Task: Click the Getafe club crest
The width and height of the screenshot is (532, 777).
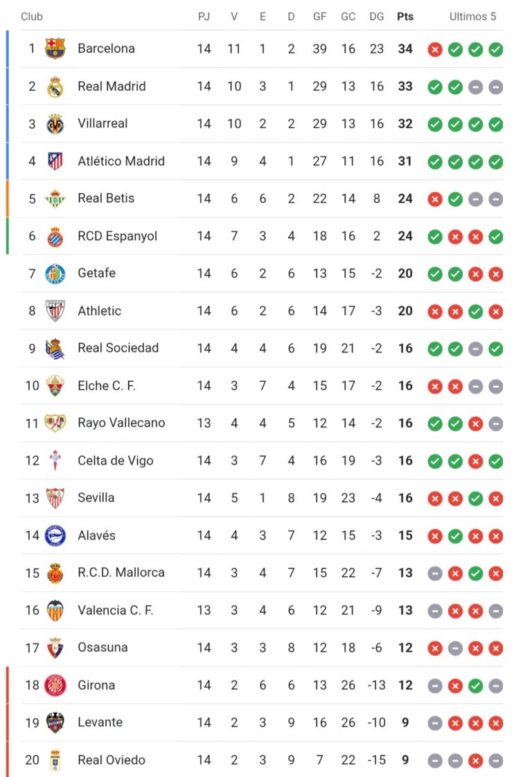Action: coord(55,274)
